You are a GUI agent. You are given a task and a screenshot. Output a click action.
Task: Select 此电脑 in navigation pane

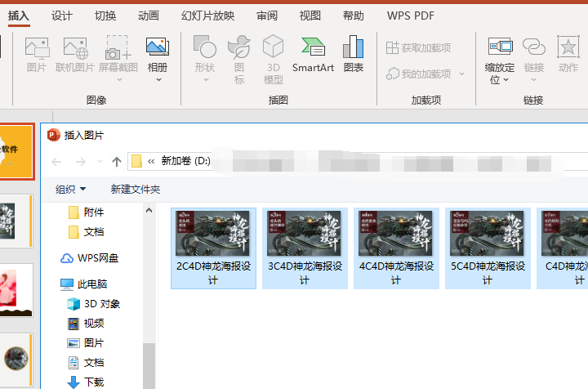point(91,284)
